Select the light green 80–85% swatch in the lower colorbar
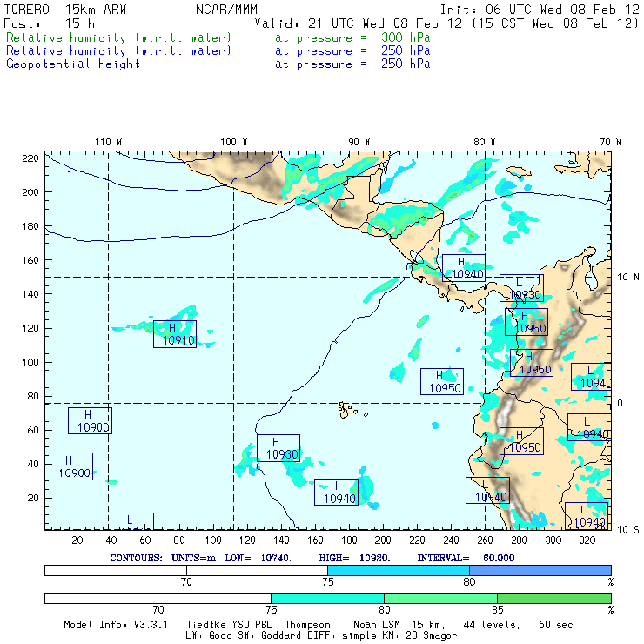The height and width of the screenshot is (644, 644). tap(440, 598)
